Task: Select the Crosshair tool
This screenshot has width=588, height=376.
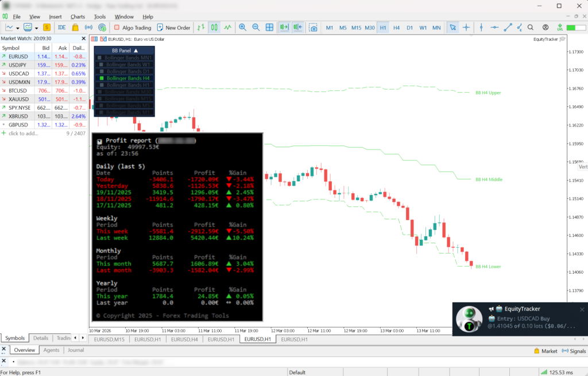Action: [465, 27]
